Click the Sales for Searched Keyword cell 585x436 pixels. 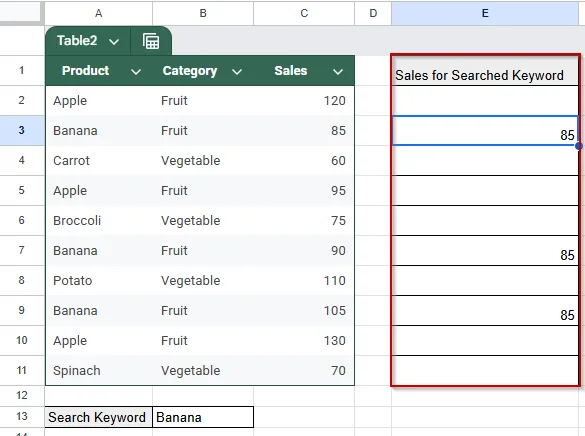click(x=485, y=71)
